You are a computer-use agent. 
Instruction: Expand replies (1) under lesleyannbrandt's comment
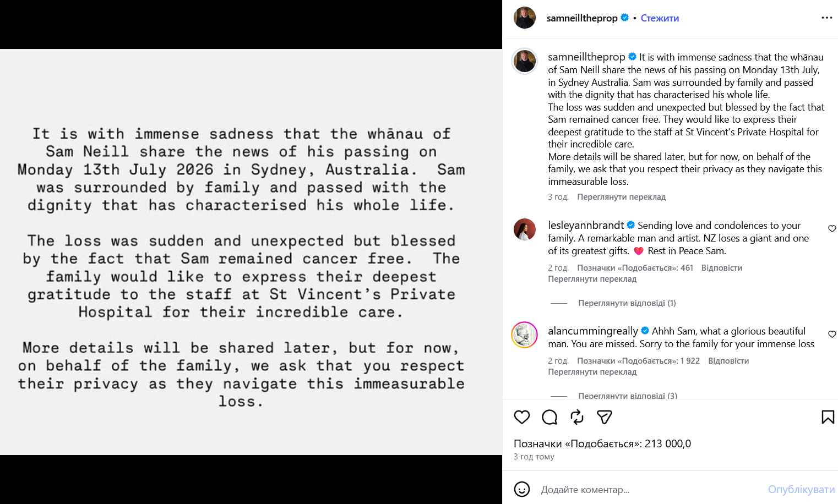tap(627, 303)
